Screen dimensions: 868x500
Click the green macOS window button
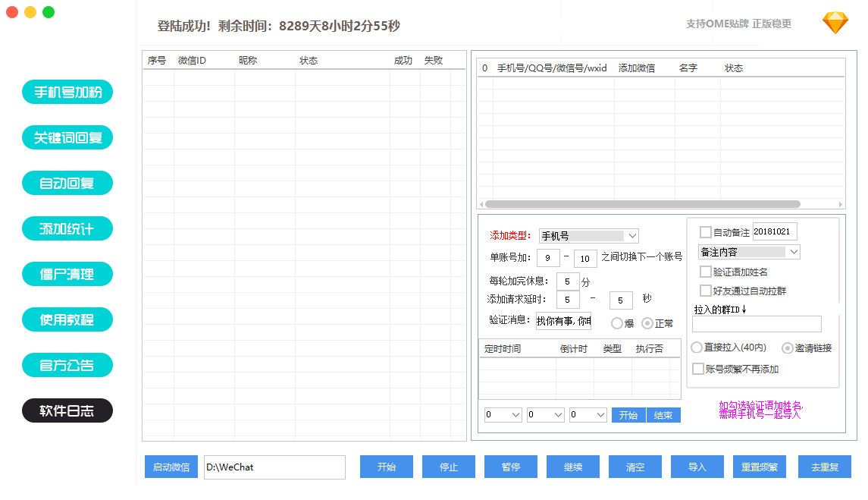coord(49,12)
